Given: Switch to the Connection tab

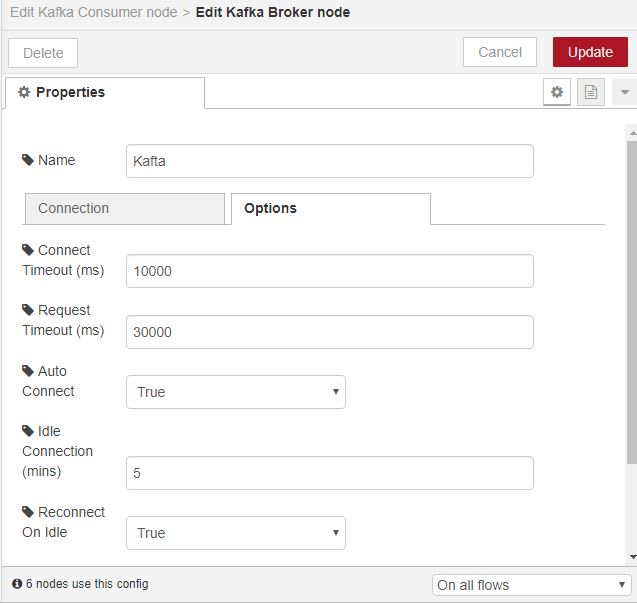Looking at the screenshot, I should point(125,208).
